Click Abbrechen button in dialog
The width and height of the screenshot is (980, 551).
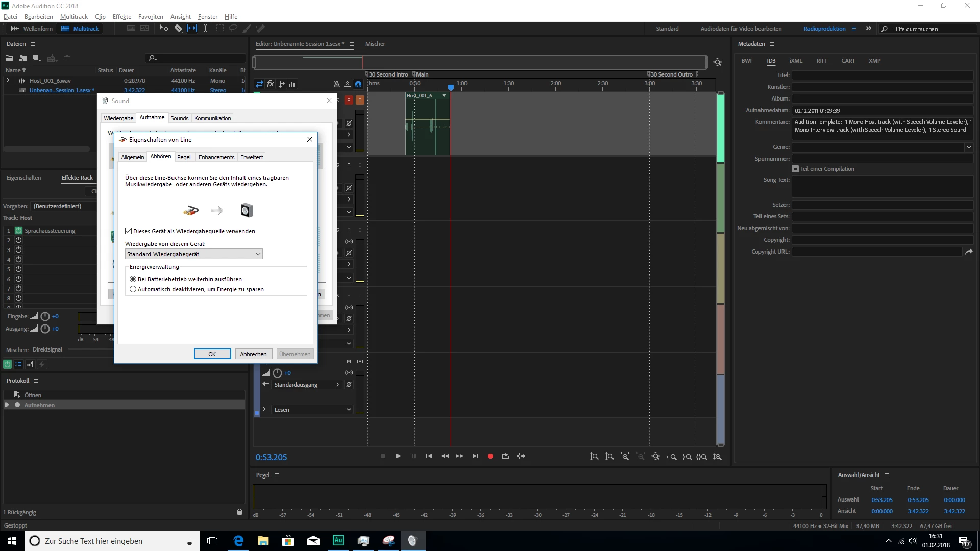(x=253, y=354)
